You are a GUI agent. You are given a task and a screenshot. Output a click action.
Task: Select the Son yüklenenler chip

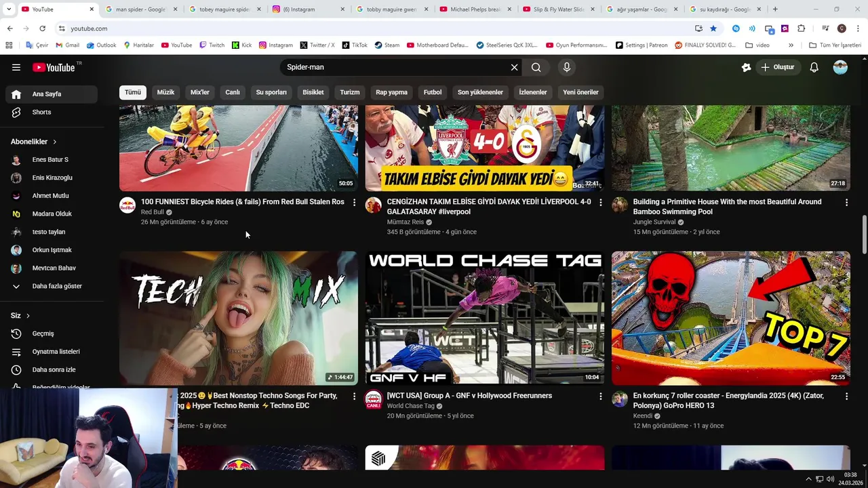pos(480,92)
